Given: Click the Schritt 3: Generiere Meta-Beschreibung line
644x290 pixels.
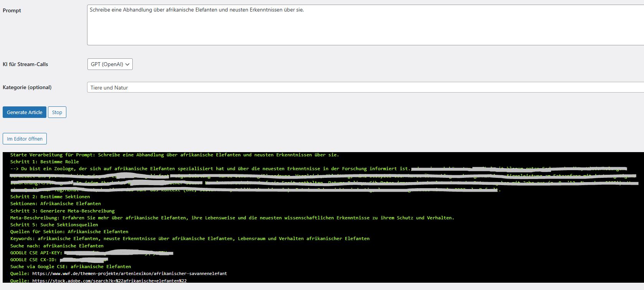Looking at the screenshot, I should pos(62,211).
